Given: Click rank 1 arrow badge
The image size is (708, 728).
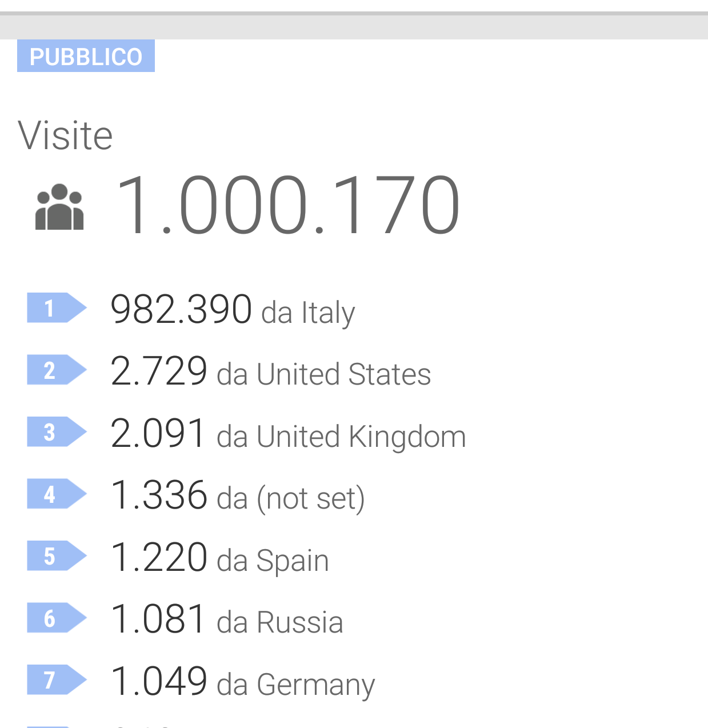Looking at the screenshot, I should 55,308.
